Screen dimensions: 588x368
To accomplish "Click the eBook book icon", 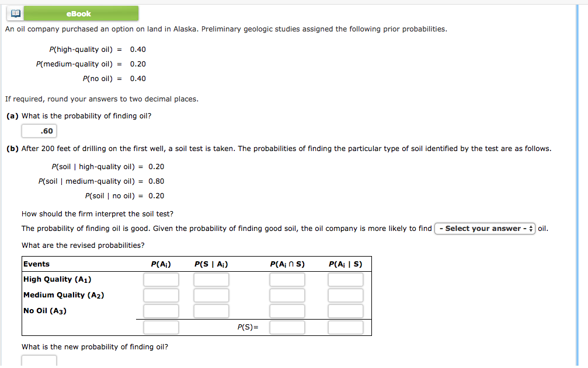I will pyautogui.click(x=15, y=13).
